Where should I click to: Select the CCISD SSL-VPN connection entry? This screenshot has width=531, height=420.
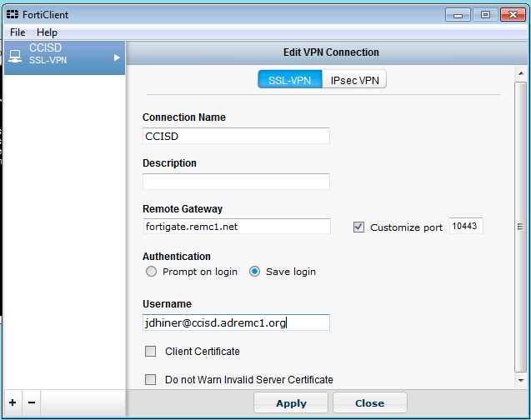click(64, 57)
